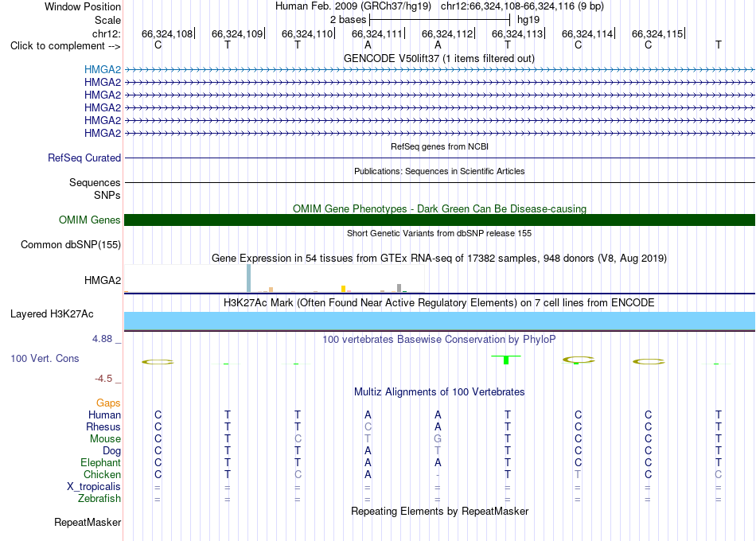Click the tallest blue-gray bar in GTEx chart
756x541 pixels.
[x=249, y=278]
